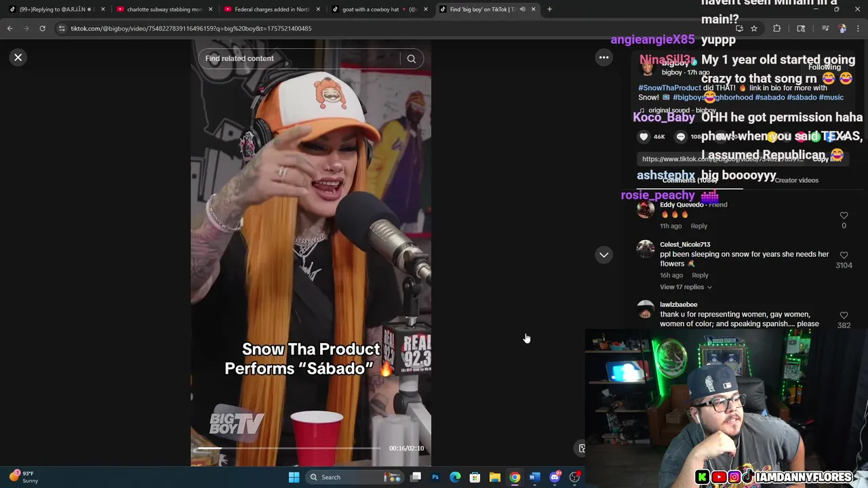The image size is (868, 488).
Task: Open the weather widget showing 93°F
Action: [24, 477]
